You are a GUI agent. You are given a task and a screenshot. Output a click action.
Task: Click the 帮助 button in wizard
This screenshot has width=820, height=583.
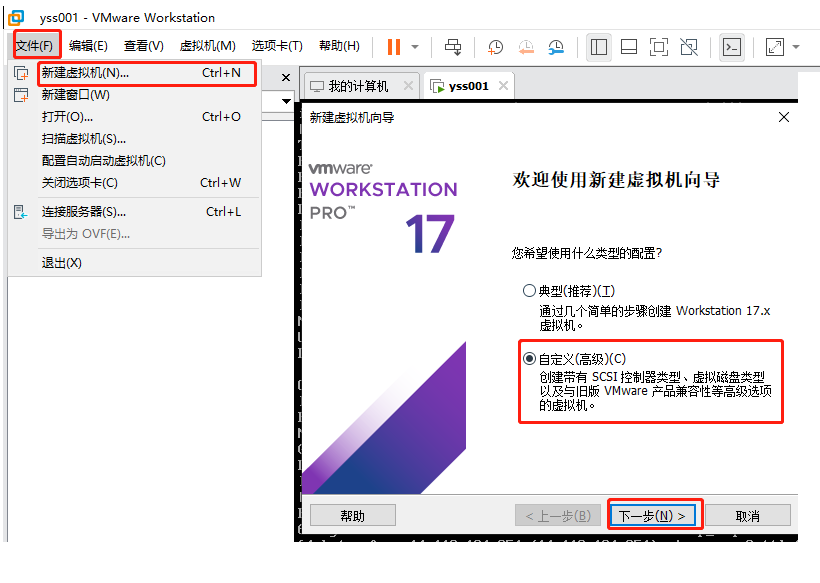coord(352,516)
